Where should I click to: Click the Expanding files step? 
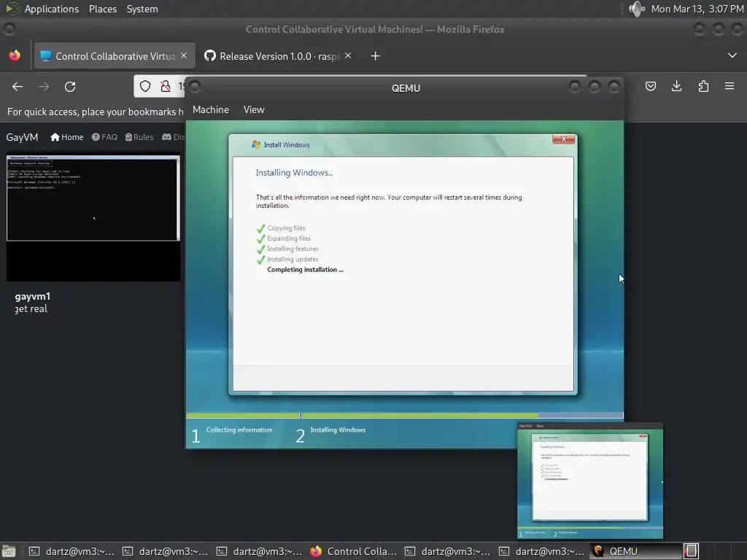point(289,238)
